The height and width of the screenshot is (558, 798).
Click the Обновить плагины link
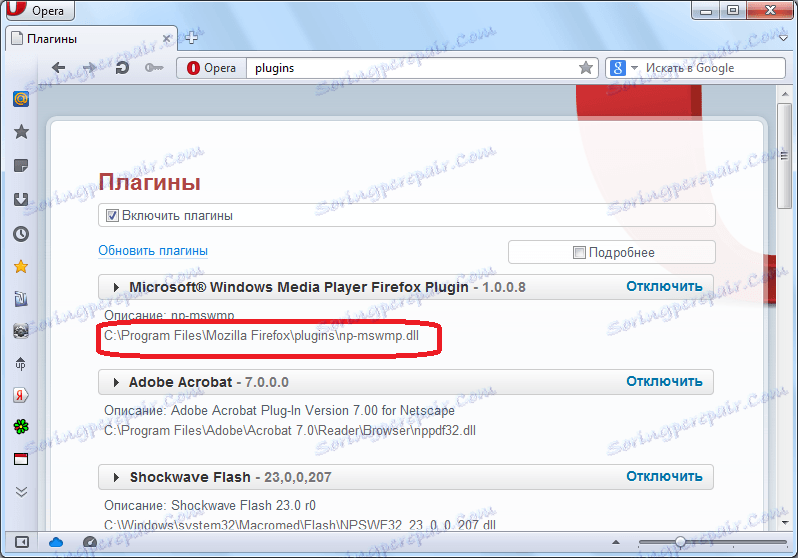(153, 250)
